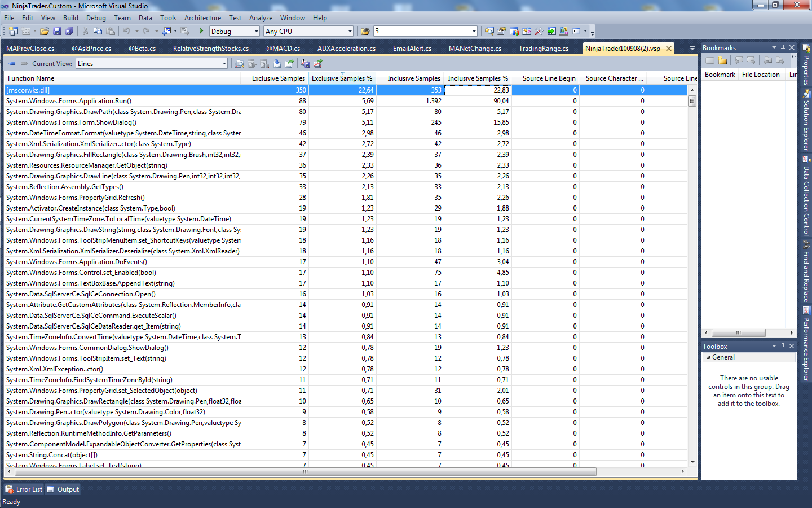Open the toolbar options overflow arrow
This screenshot has height=508, width=812.
pyautogui.click(x=592, y=32)
